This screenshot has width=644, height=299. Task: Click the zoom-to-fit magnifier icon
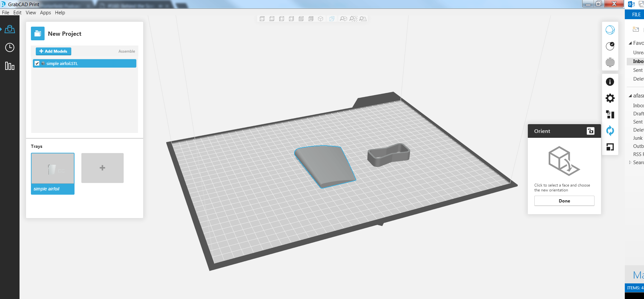point(343,19)
